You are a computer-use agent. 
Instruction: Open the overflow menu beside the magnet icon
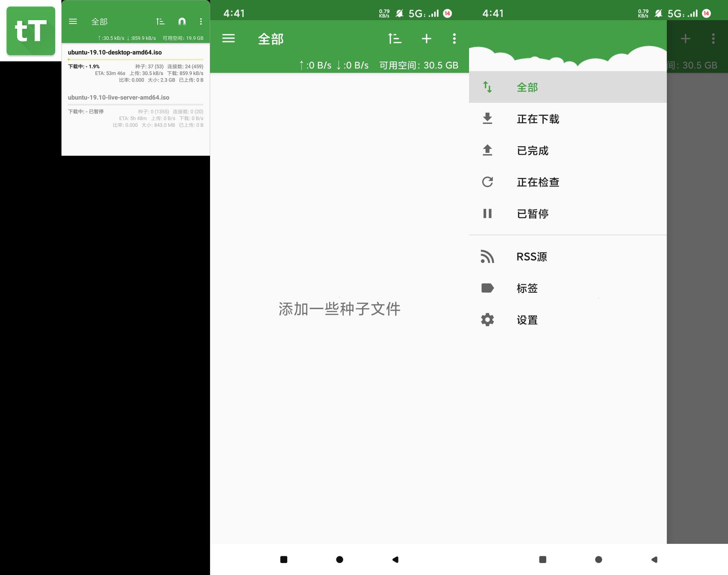click(x=201, y=22)
